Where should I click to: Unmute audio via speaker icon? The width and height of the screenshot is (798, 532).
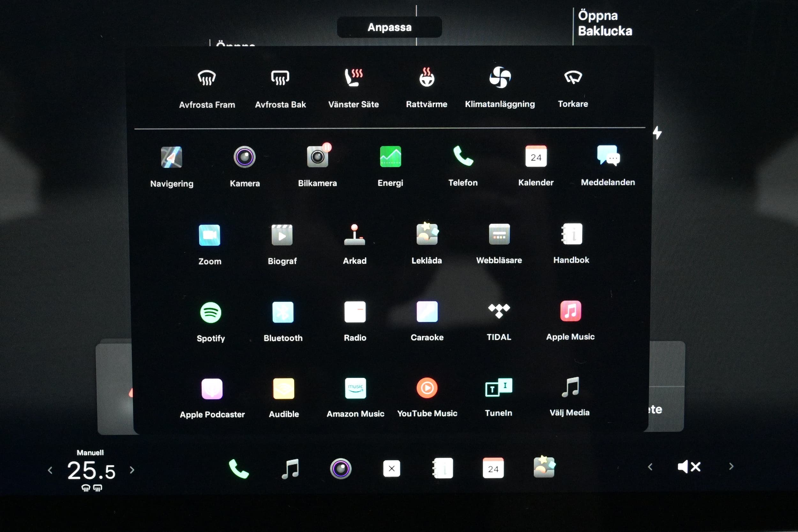point(689,467)
